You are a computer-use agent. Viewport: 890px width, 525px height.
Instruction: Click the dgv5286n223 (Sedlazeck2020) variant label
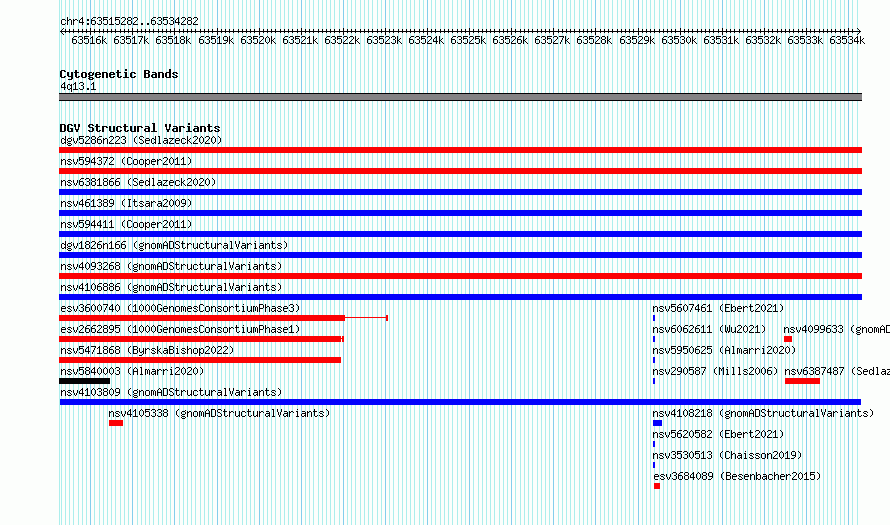(x=141, y=140)
